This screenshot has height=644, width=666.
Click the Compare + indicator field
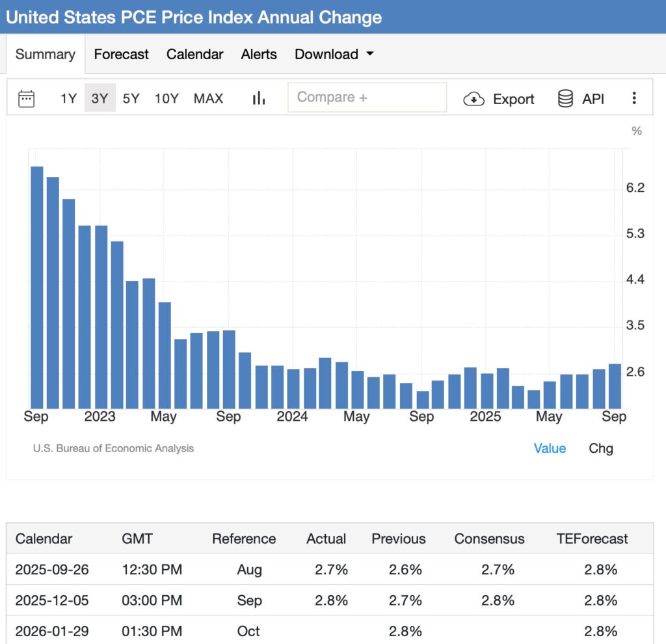point(367,98)
